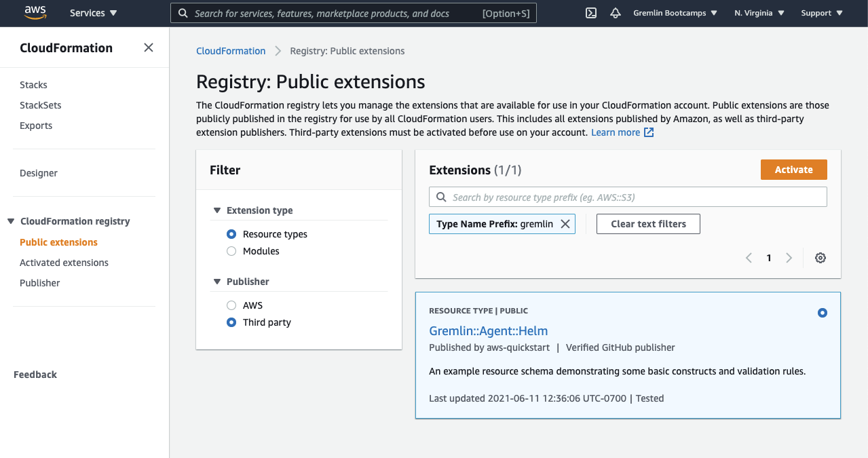The width and height of the screenshot is (868, 458).
Task: Click the AWS logo home icon
Action: tap(35, 12)
